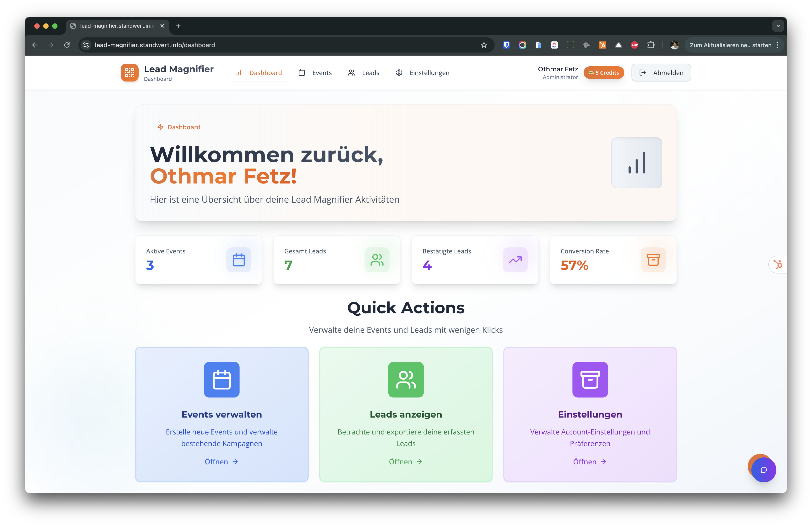Click the bar chart icon in welcome banner

click(636, 163)
